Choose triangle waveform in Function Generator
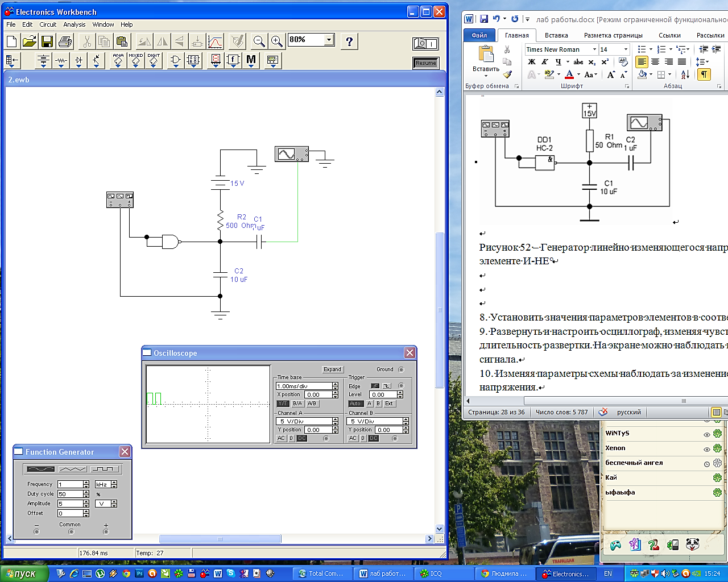Viewport: 728px width, 582px height. [73, 469]
